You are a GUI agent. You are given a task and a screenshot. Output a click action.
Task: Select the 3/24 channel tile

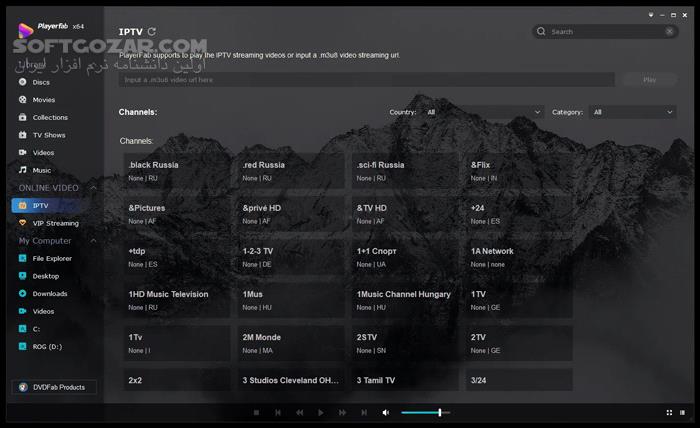(519, 380)
